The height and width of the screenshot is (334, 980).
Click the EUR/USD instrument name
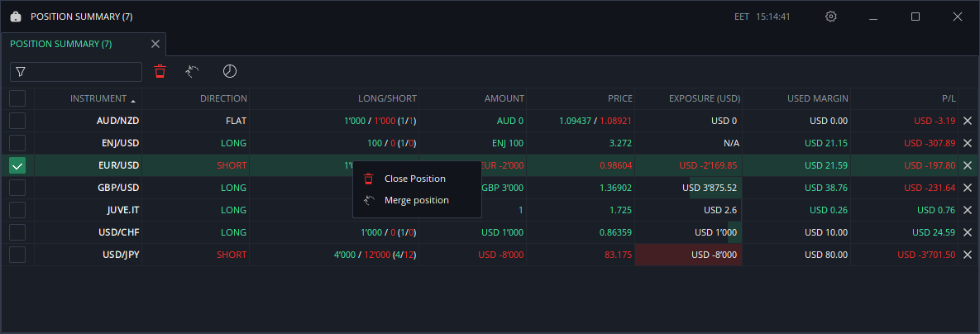point(118,165)
